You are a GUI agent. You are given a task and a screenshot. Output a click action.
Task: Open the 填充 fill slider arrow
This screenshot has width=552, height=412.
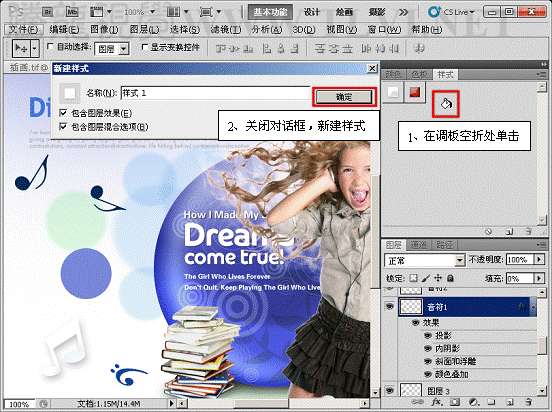click(x=539, y=278)
